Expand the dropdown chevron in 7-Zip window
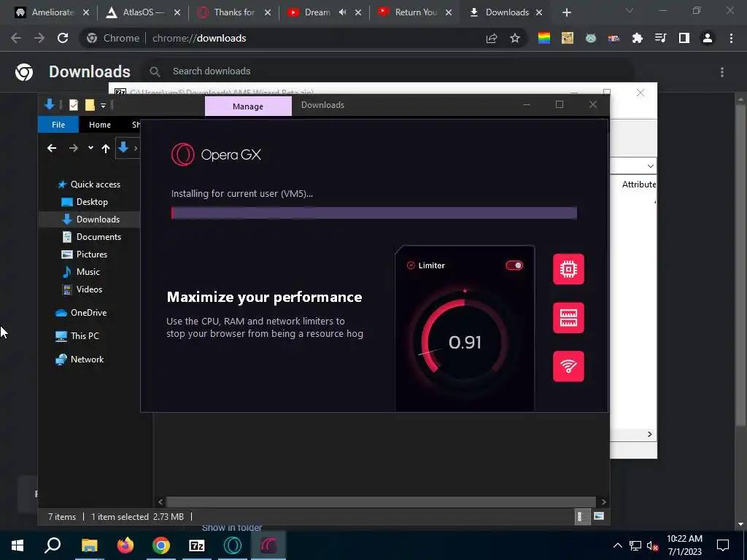 coord(650,166)
